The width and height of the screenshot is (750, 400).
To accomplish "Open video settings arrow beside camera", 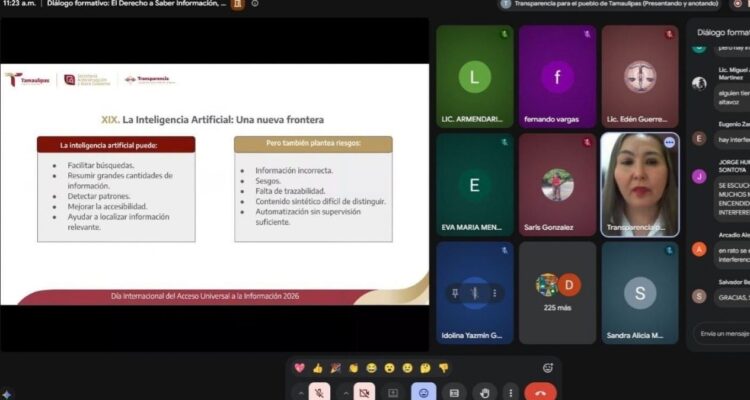I will point(345,393).
